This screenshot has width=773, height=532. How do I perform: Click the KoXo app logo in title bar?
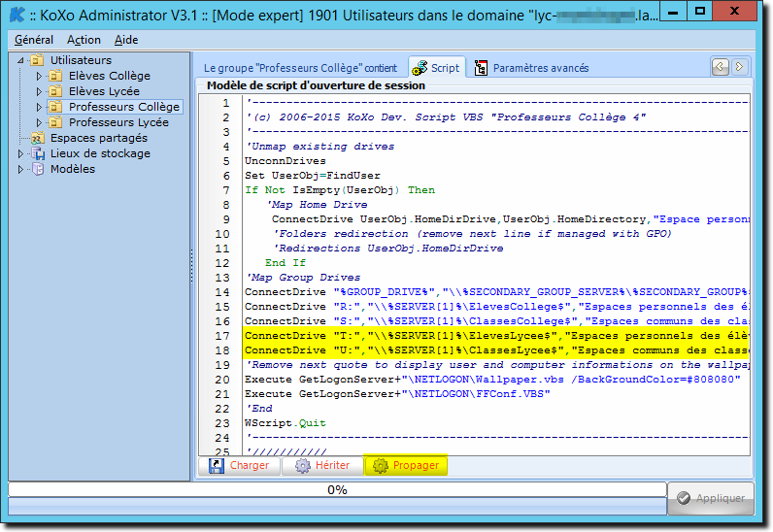pos(17,15)
